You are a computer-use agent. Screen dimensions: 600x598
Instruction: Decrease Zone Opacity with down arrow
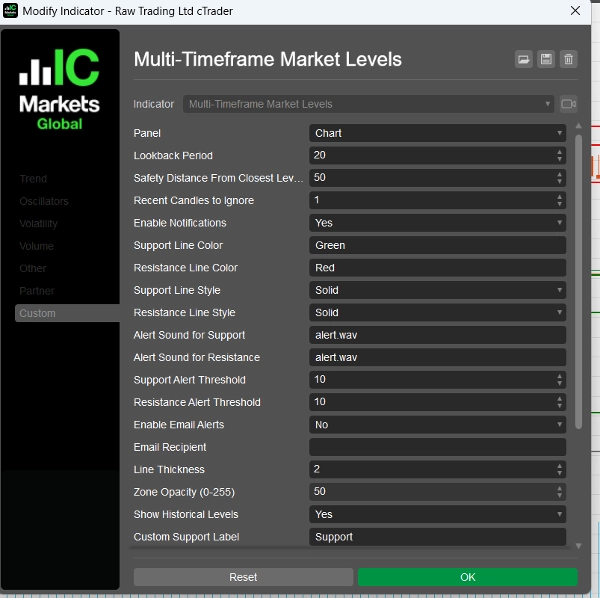559,495
